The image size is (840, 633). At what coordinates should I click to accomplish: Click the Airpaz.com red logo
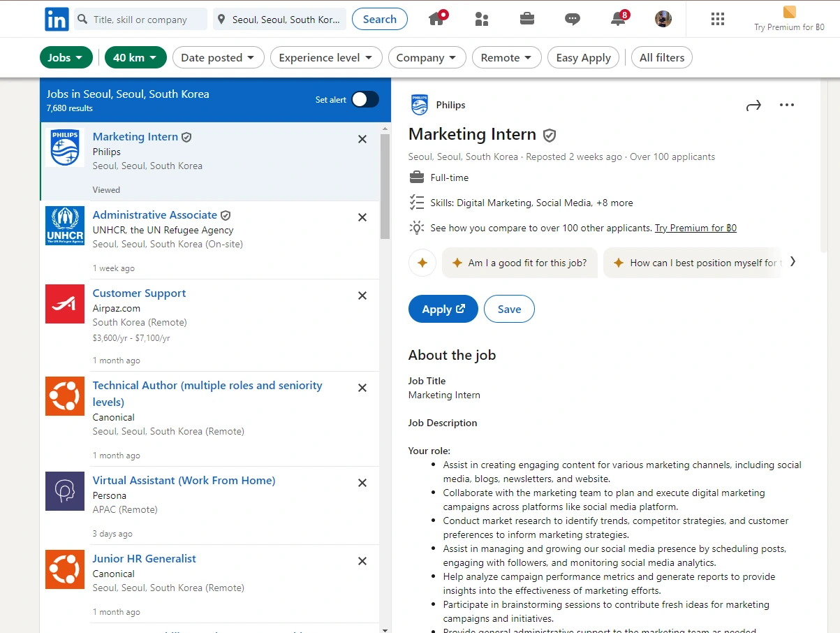click(x=65, y=304)
